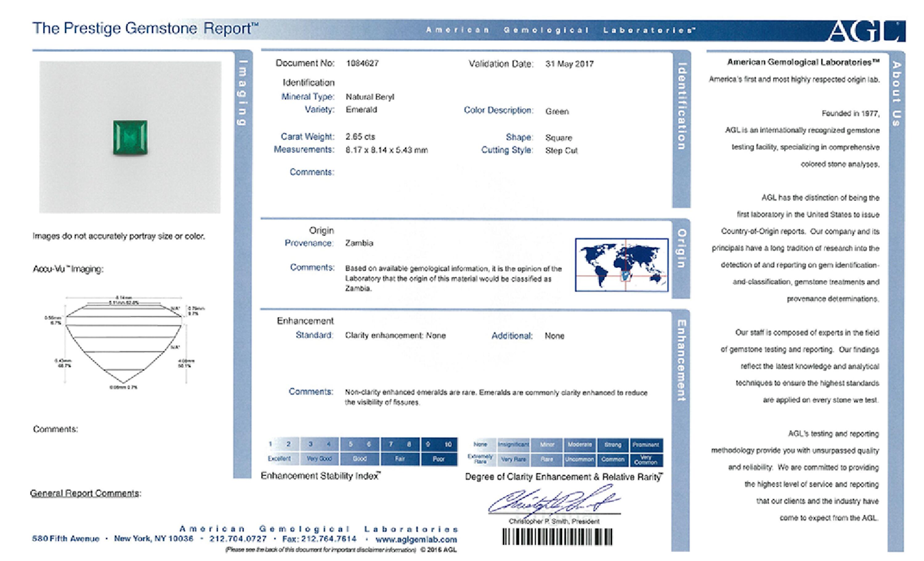Click the vertical Identification section tab
This screenshot has height=561, width=924.
click(x=682, y=106)
